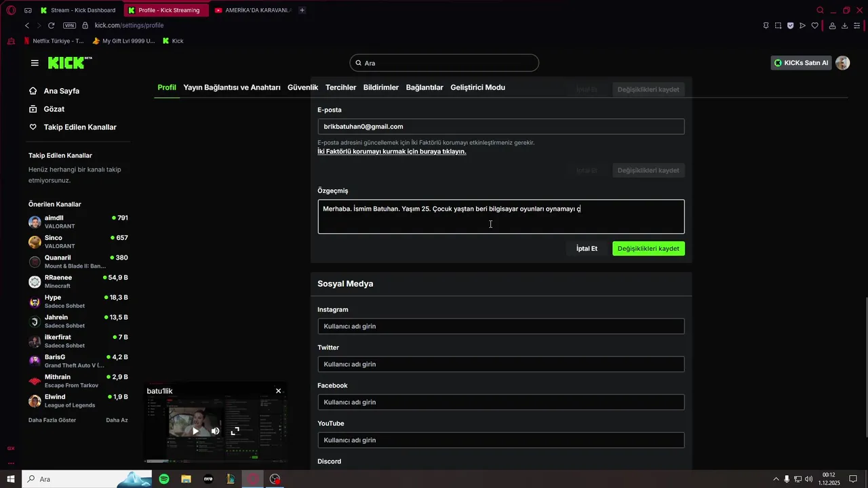Click the Instagram username field

point(501,327)
